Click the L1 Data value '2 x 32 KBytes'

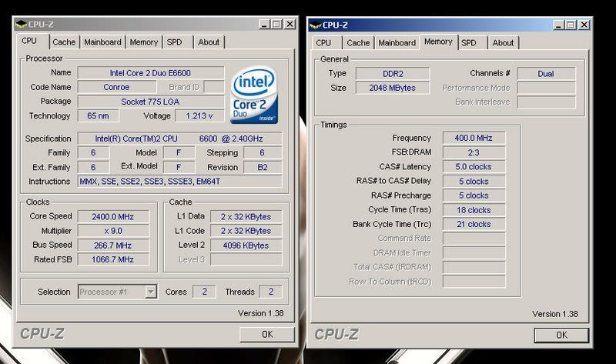[246, 217]
